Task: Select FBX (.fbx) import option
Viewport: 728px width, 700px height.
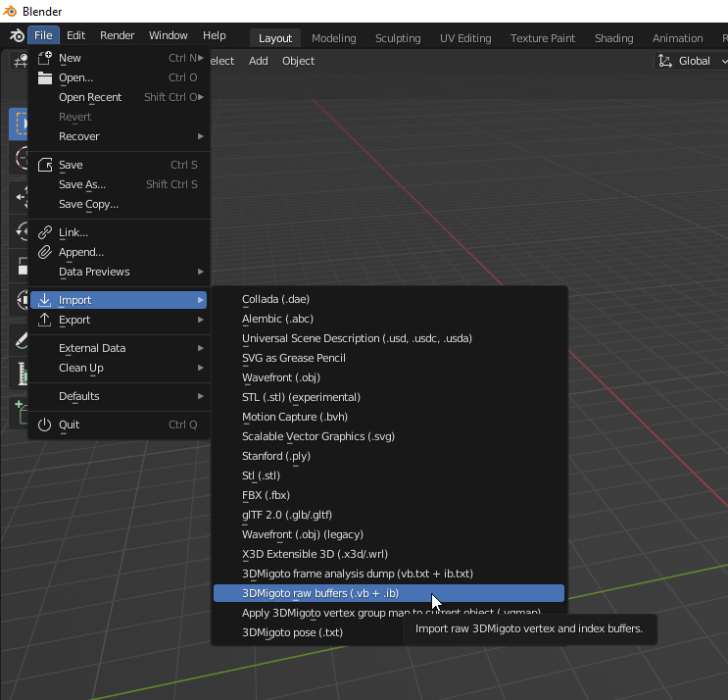Action: [x=267, y=495]
